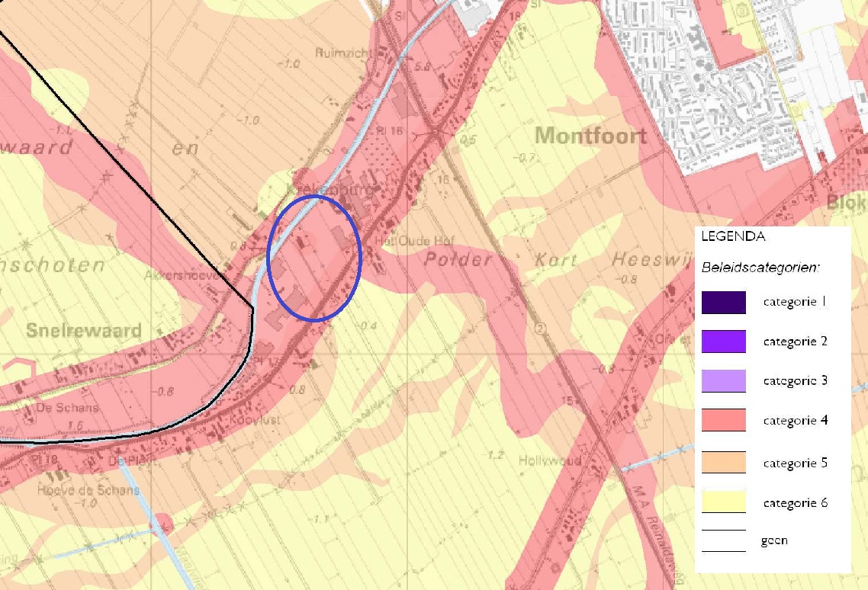The height and width of the screenshot is (590, 868).
Task: Click the 'Hoeve de Schans' label
Action: point(88,489)
